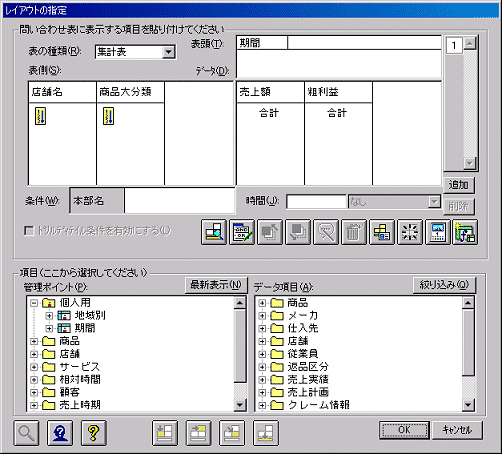The width and height of the screenshot is (502, 454).
Task: Click 管理ポイント tree scroll-down arrow
Action: click(240, 405)
